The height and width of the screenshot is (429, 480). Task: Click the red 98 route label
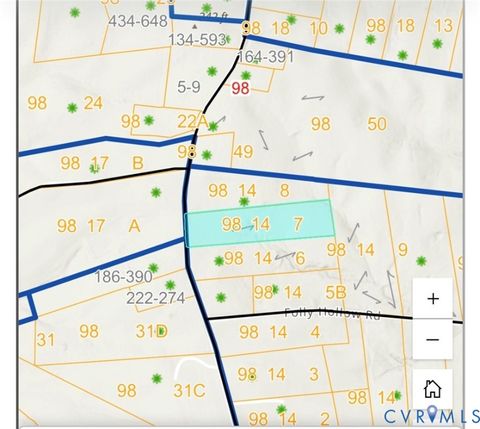(240, 89)
